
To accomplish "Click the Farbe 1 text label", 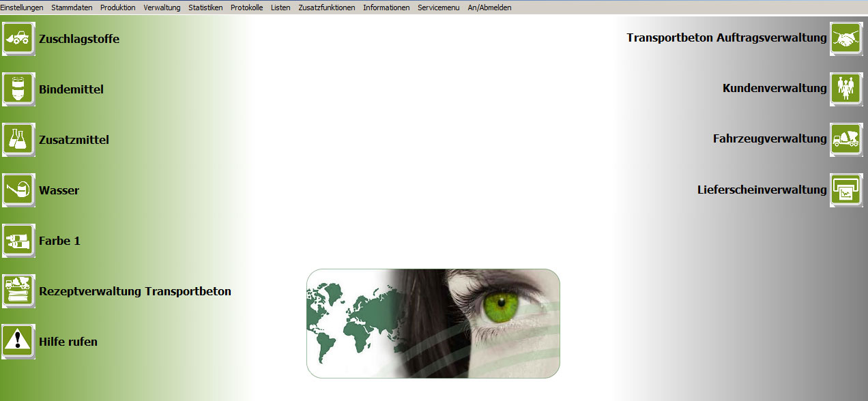I will click(60, 241).
